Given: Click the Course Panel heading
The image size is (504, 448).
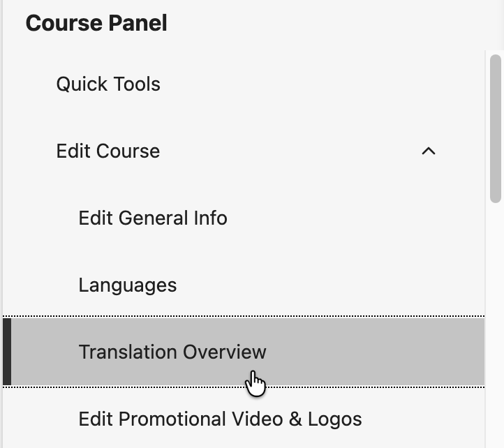Looking at the screenshot, I should [96, 23].
